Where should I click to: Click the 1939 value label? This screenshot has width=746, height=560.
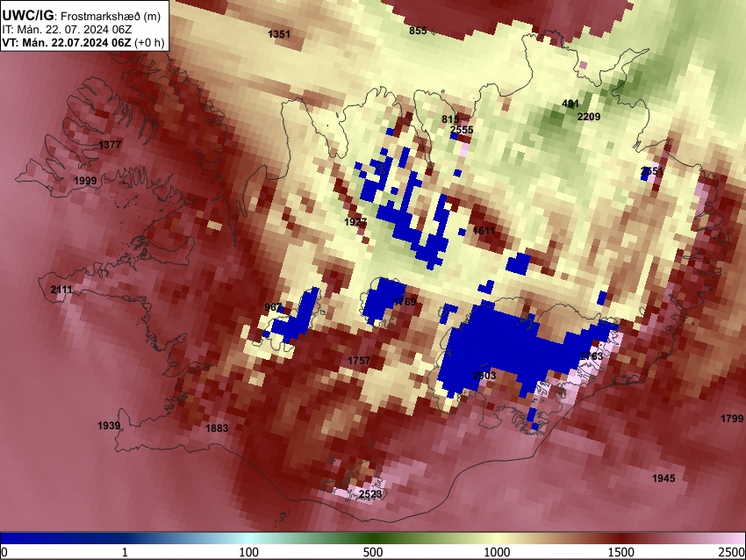[109, 426]
